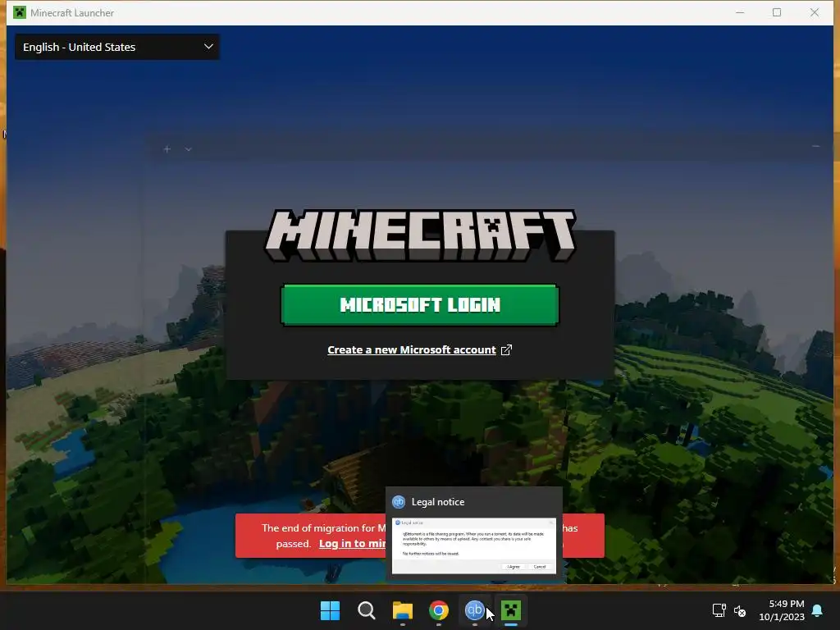Click the muted volume tray icon

pos(740,610)
